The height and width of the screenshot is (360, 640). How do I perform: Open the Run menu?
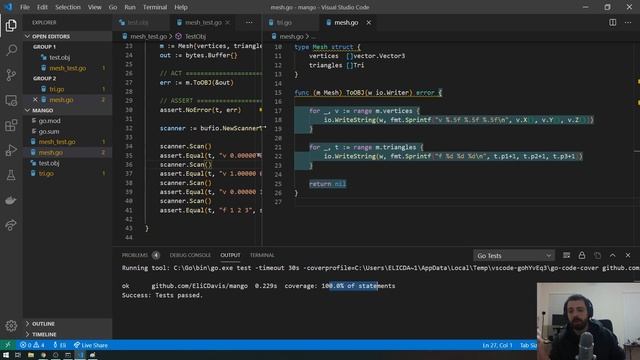(130, 7)
